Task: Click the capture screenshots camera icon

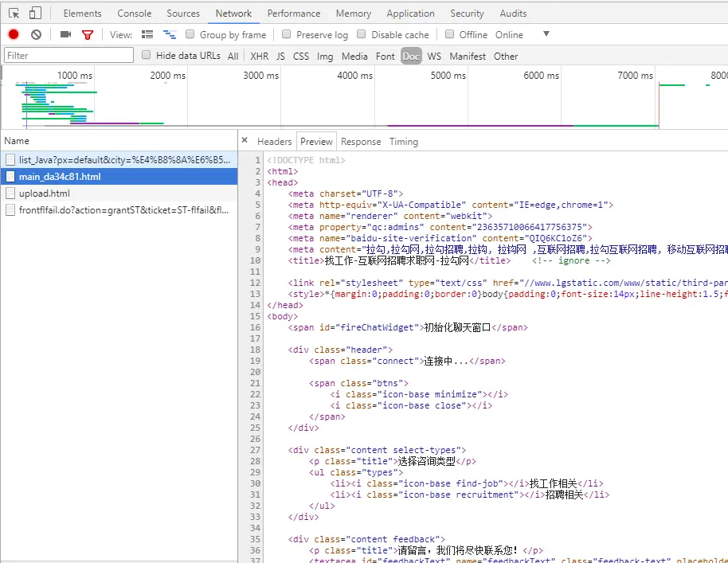Action: tap(65, 34)
